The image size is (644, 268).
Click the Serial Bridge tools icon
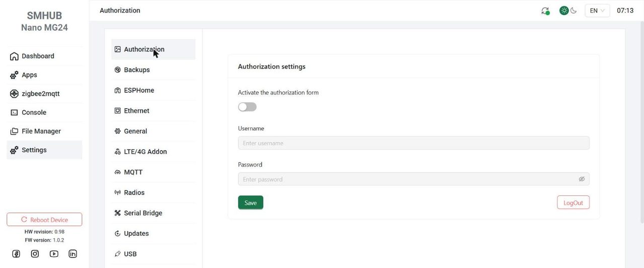118,213
